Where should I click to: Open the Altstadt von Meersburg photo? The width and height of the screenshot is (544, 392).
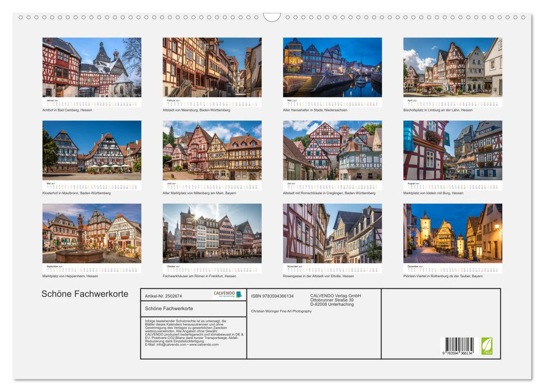(x=212, y=67)
